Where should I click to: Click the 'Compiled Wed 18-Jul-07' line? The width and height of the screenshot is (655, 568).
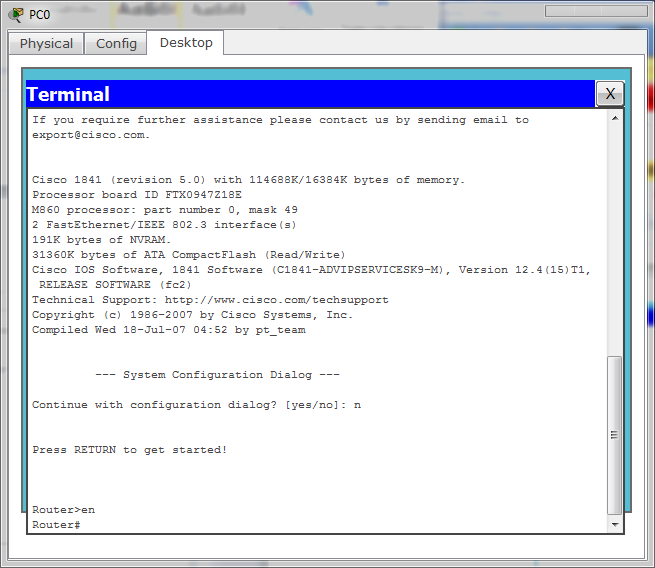[169, 330]
